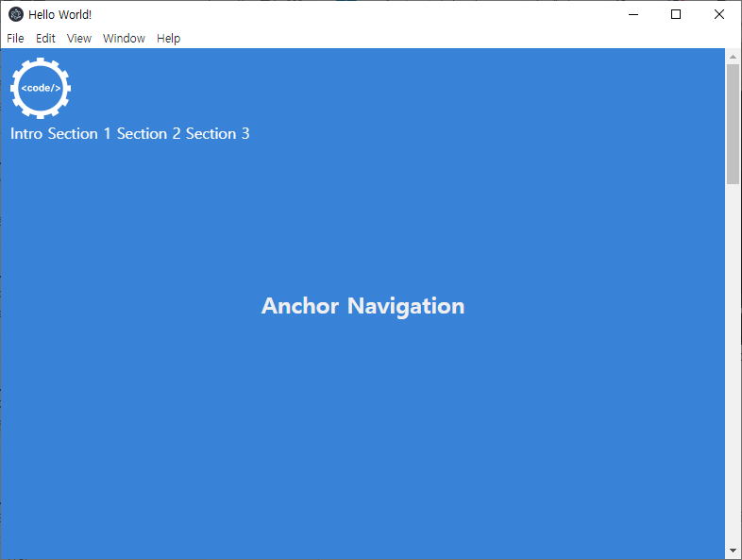Open the Edit menu
The image size is (742, 560).
click(x=45, y=39)
